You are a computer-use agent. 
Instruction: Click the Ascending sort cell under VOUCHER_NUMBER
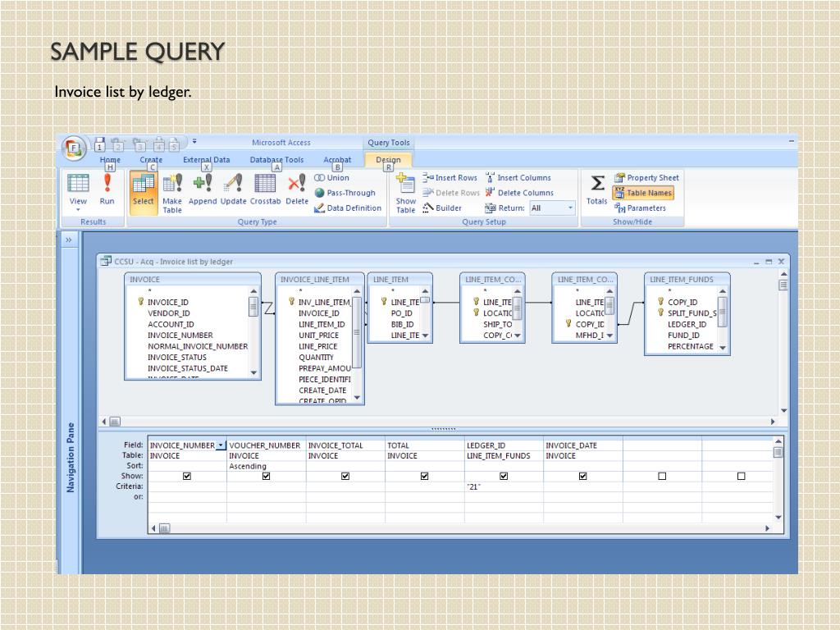(267, 466)
